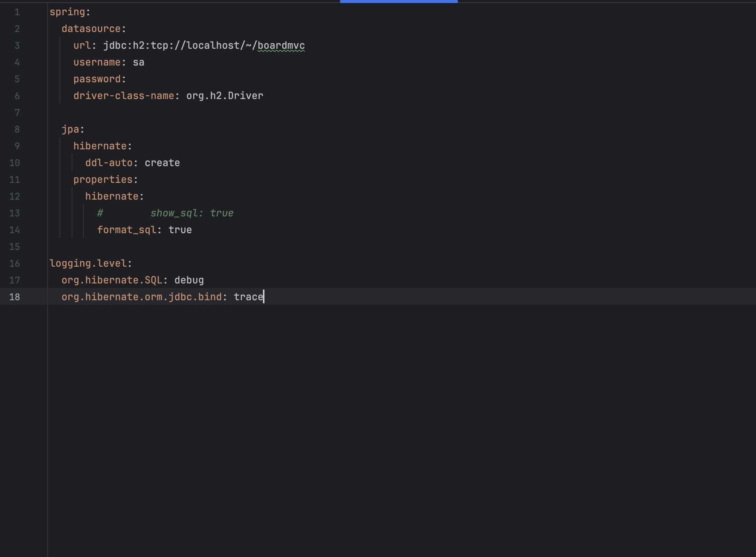This screenshot has height=557, width=756.
Task: Click the 'jpa:' key
Action: point(73,130)
